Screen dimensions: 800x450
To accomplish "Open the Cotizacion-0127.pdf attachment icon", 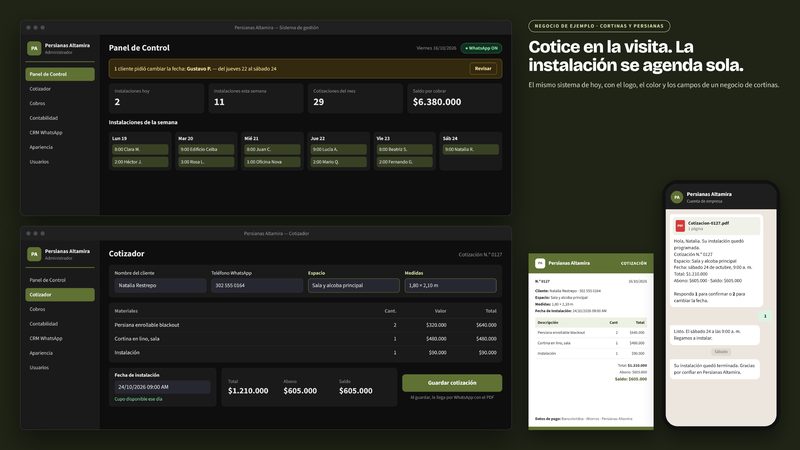I will [x=680, y=226].
